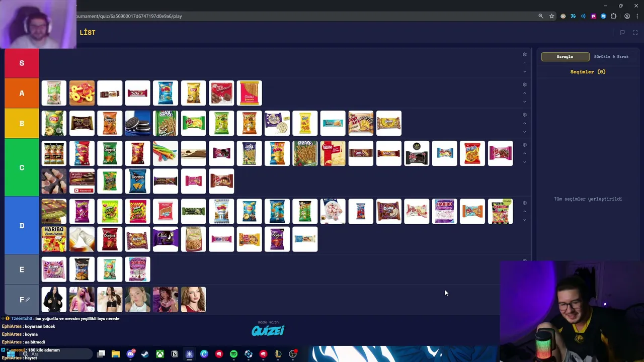Open settings gear for tier D row
The height and width of the screenshot is (362, 644).
coord(524,203)
